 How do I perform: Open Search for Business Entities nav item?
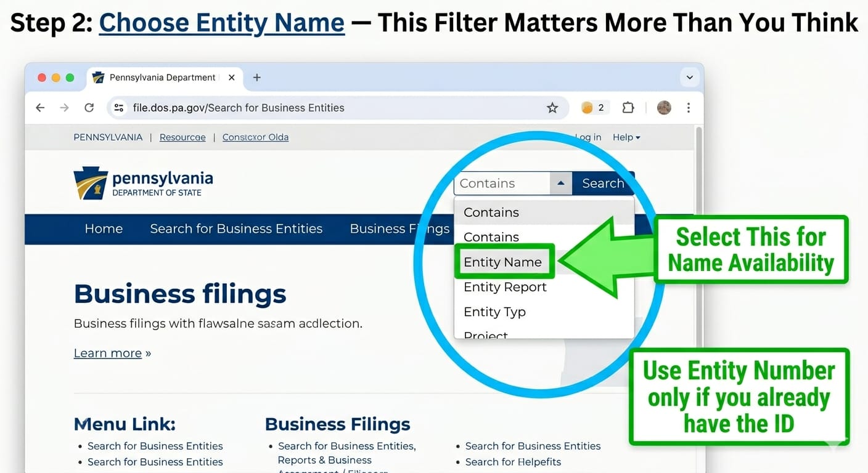236,229
